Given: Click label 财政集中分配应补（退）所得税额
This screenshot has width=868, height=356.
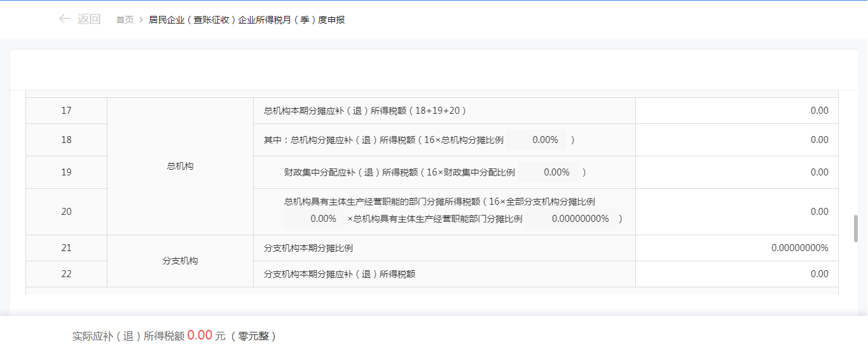Looking at the screenshot, I should 351,172.
